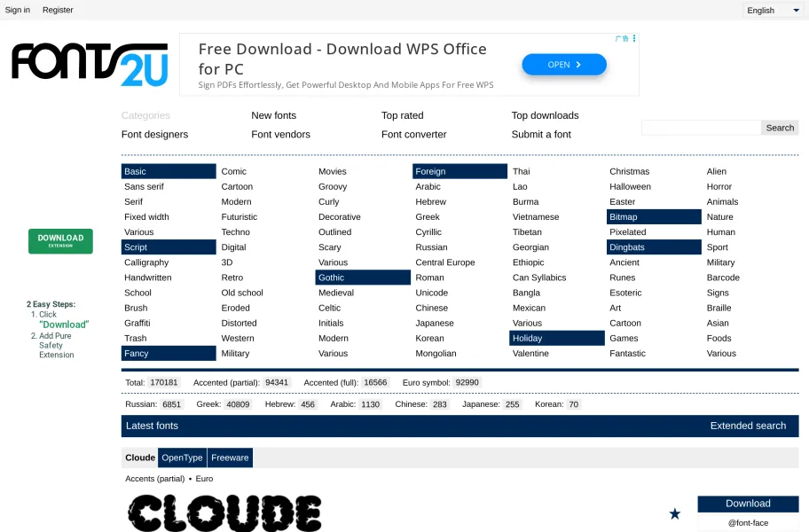Screen dimensions: 809x532
Task: Select the Freeware tag on Cloude
Action: tap(230, 458)
